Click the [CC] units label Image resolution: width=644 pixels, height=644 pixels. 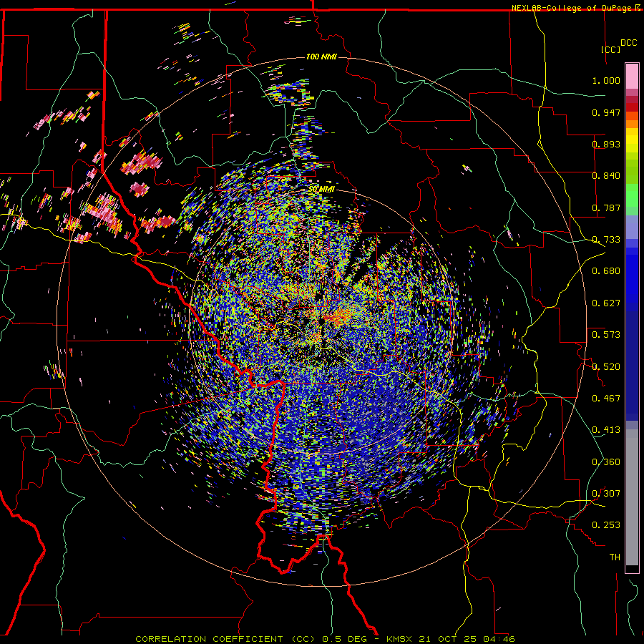point(611,49)
